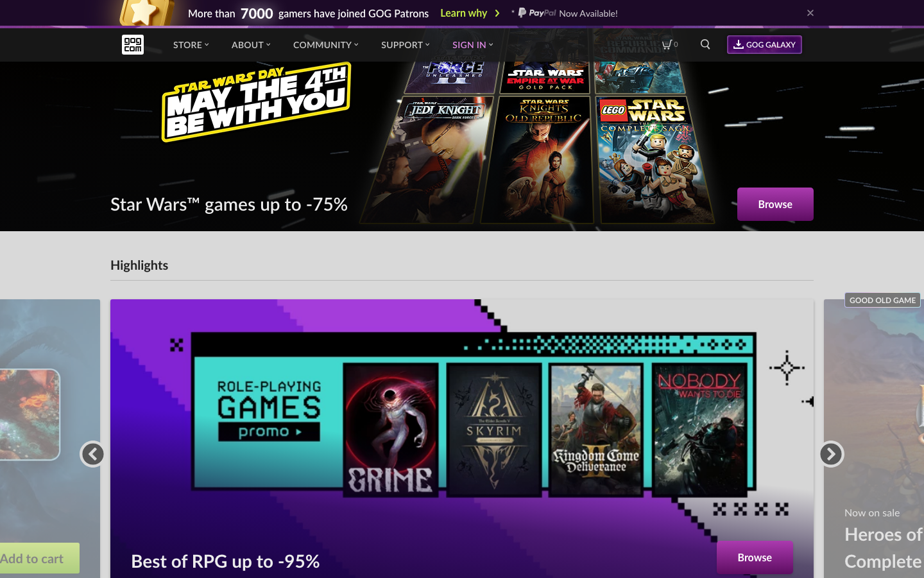Follow the Learn why link

tap(470, 13)
